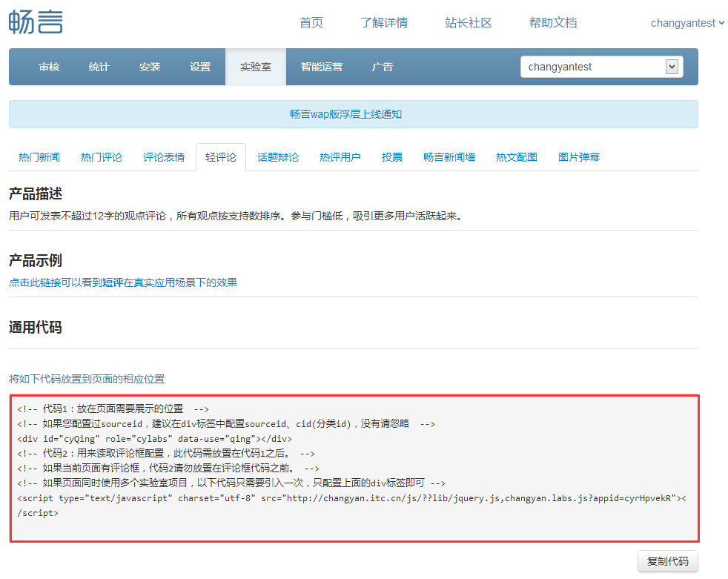Switch to the 审核 section
This screenshot has height=579, width=728.
tap(49, 67)
